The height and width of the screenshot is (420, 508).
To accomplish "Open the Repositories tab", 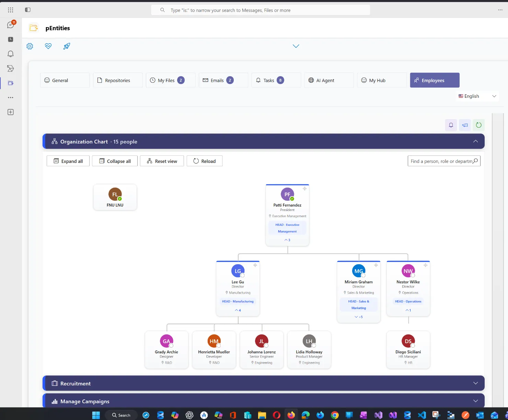I will pos(118,80).
